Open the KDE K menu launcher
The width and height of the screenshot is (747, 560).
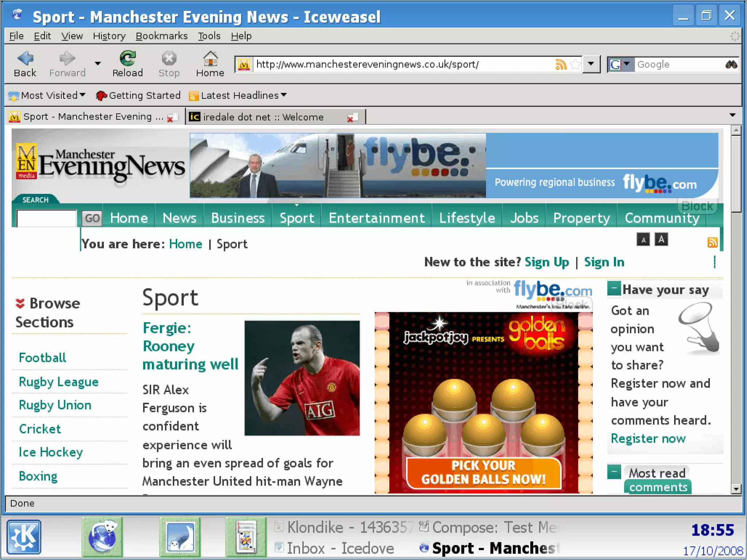pyautogui.click(x=24, y=536)
